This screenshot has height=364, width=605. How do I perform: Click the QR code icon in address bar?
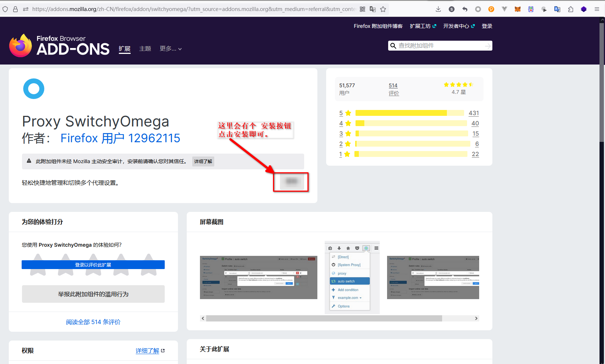pos(362,9)
